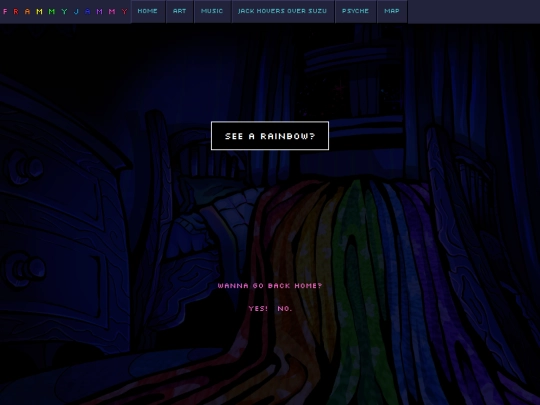Go to the Art page

click(179, 11)
